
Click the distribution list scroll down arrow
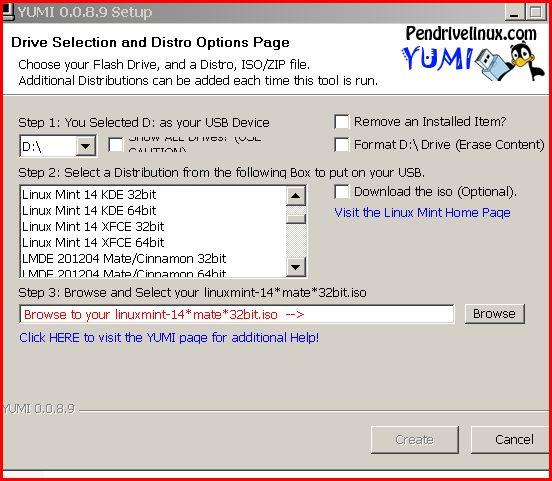(295, 267)
